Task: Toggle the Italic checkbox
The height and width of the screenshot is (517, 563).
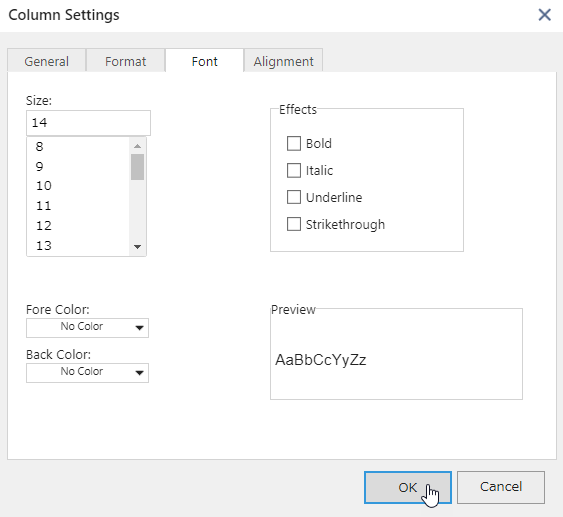Action: [294, 170]
